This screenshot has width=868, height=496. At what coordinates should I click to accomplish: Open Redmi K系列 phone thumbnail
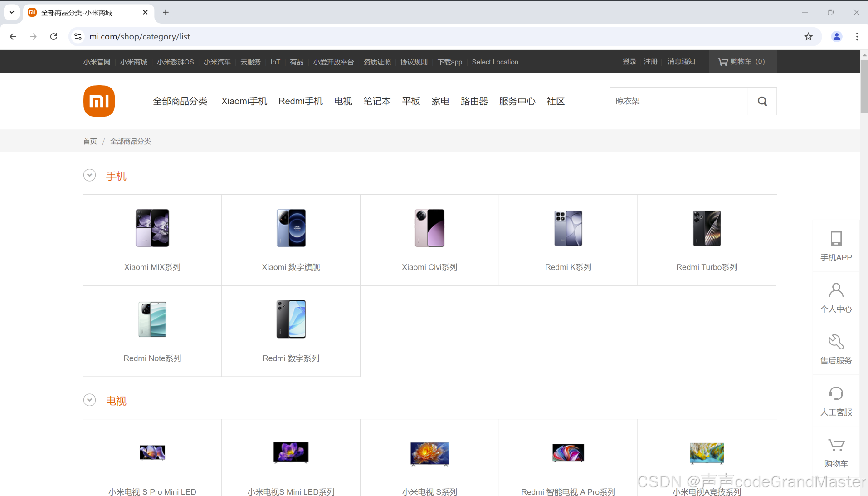[568, 228]
